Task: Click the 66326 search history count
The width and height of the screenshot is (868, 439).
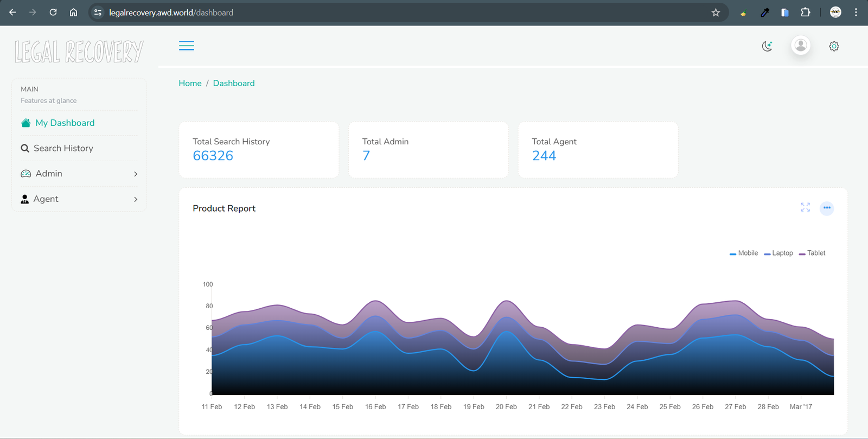Action: pyautogui.click(x=213, y=156)
